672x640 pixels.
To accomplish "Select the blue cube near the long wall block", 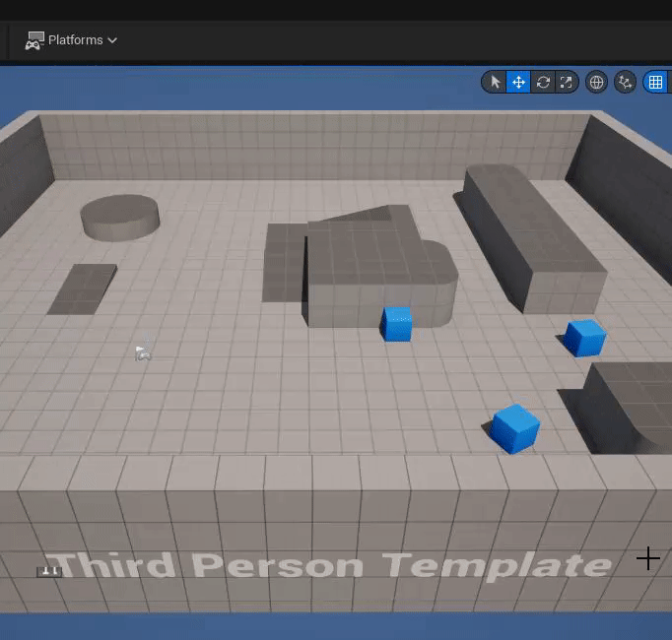I will coord(584,338).
